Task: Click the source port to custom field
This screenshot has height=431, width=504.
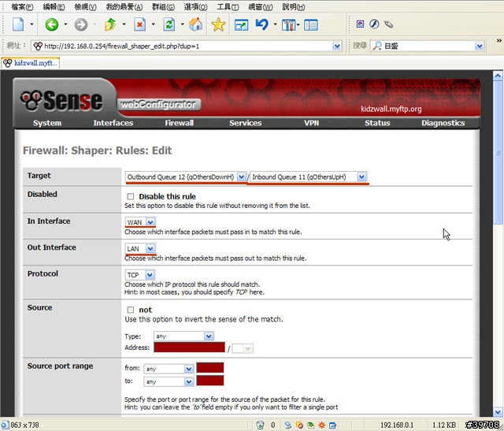Action: tap(210, 381)
